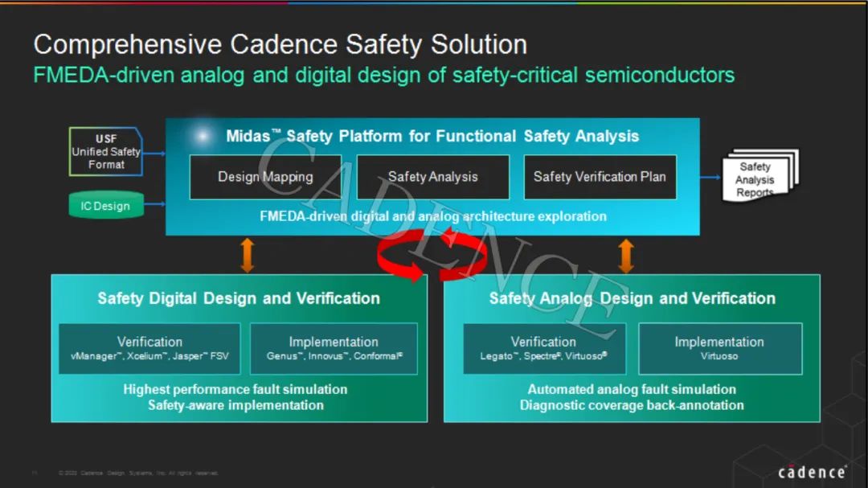
Task: Click the right orange double-headed arrow
Action: (625, 255)
